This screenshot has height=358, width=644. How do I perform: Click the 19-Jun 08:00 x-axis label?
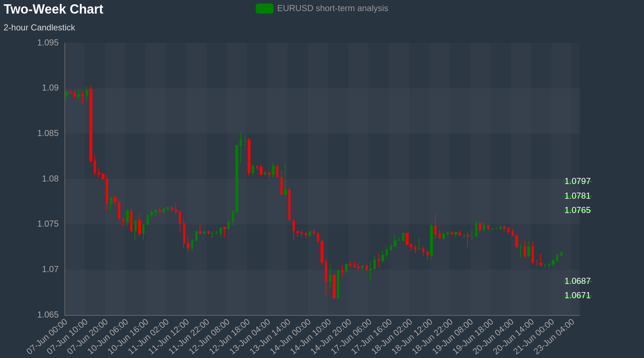click(x=453, y=337)
